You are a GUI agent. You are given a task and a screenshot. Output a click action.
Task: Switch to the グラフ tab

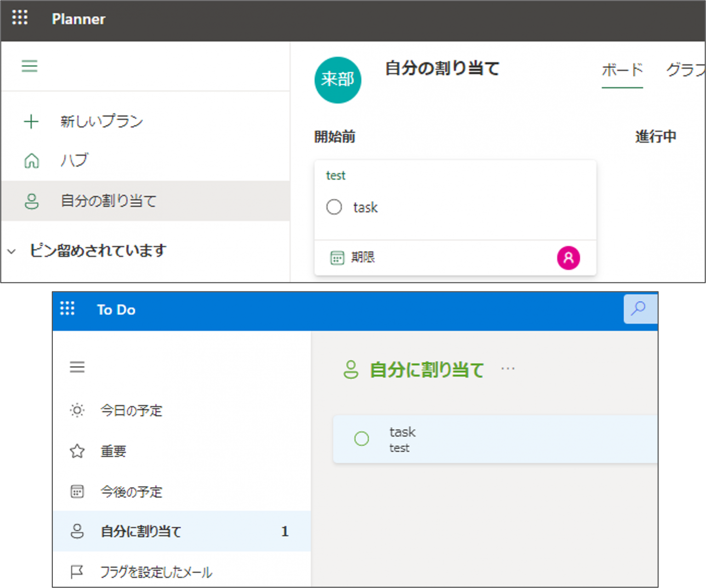[686, 70]
